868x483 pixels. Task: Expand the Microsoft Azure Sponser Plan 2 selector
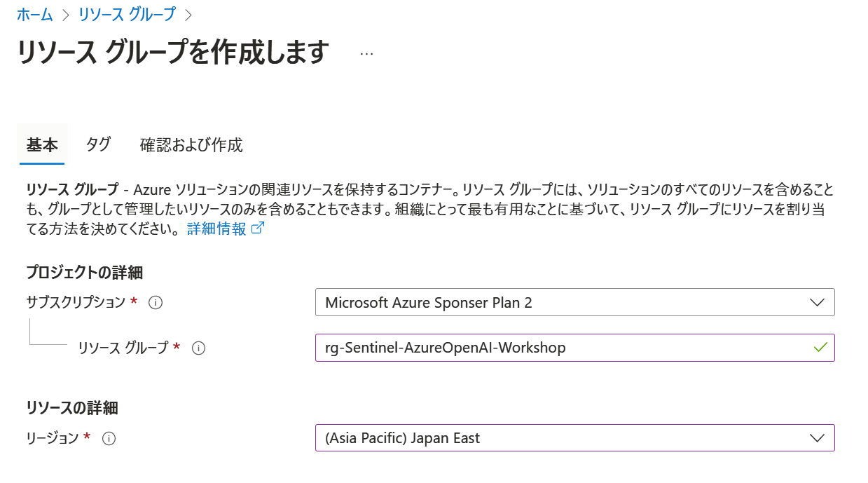pos(574,302)
